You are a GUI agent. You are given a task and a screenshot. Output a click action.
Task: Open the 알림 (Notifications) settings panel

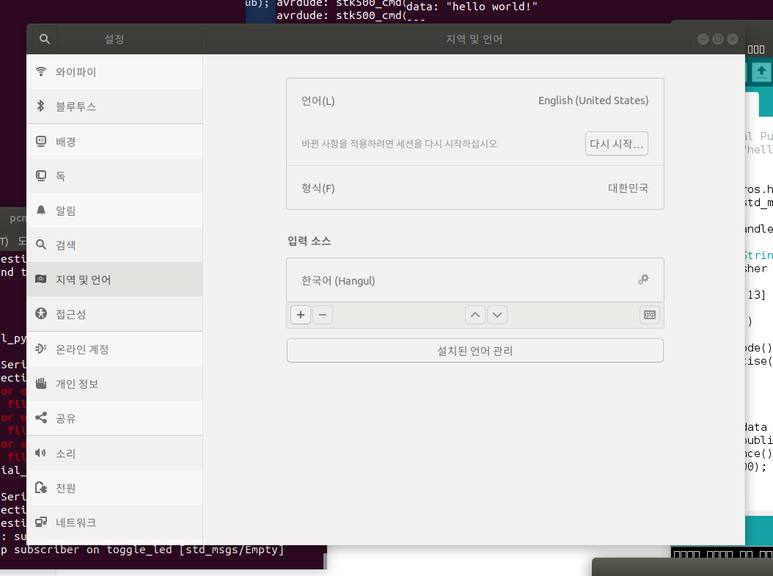click(x=114, y=211)
